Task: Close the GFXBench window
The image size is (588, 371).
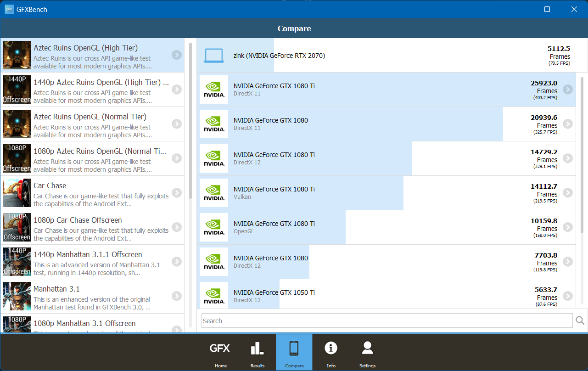Action: click(574, 9)
